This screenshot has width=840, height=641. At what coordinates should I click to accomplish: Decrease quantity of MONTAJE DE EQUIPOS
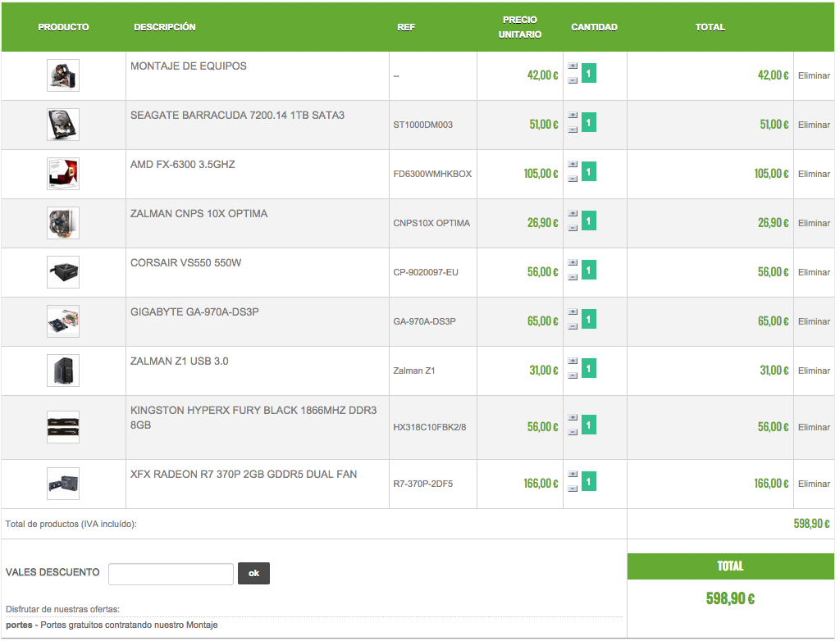[x=573, y=80]
